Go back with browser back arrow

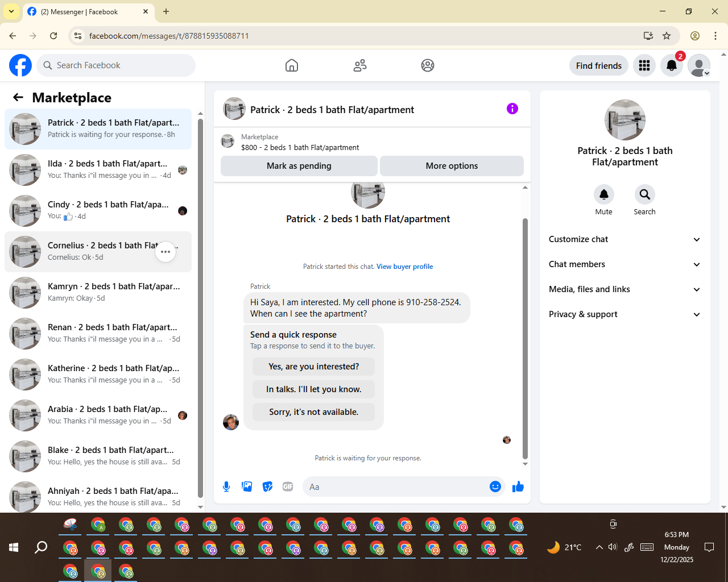[x=13, y=36]
